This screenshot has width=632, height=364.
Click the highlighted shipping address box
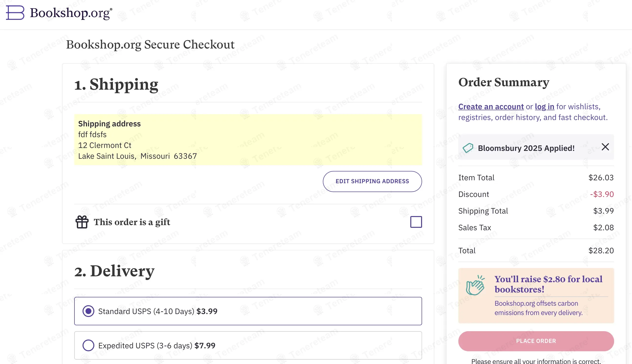point(248,139)
